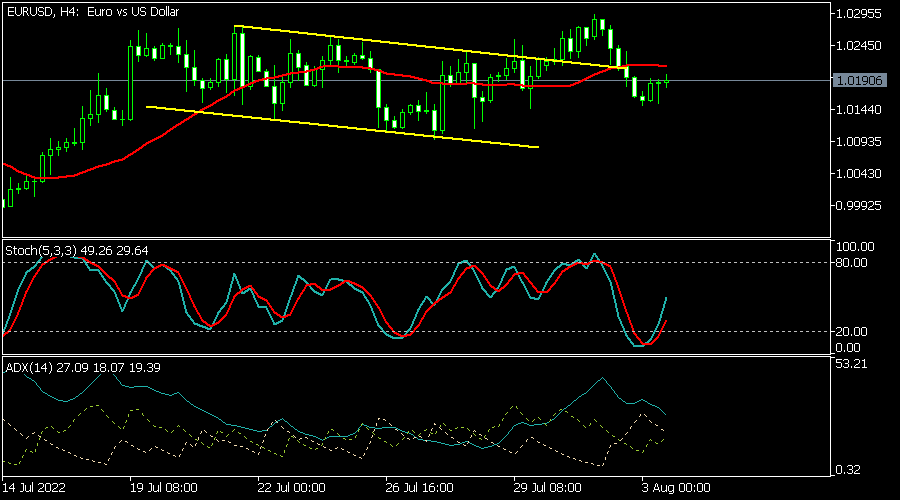Viewport: 900px width, 500px height.
Task: Click the EURUSD, H4 chart title
Action: (x=93, y=11)
